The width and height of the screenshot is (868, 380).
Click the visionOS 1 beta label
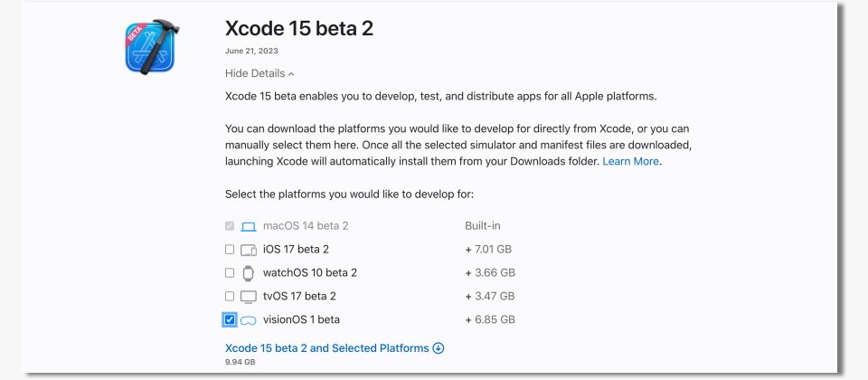pyautogui.click(x=301, y=319)
